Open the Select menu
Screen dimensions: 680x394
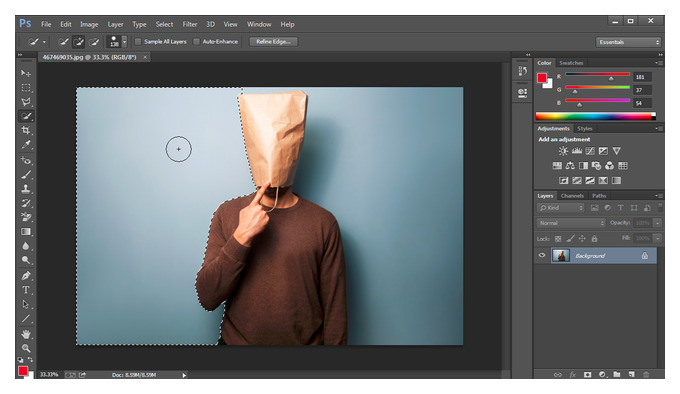[x=164, y=24]
